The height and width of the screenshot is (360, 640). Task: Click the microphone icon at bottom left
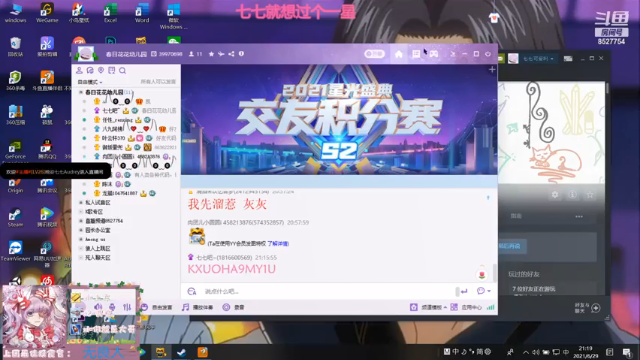(x=112, y=307)
